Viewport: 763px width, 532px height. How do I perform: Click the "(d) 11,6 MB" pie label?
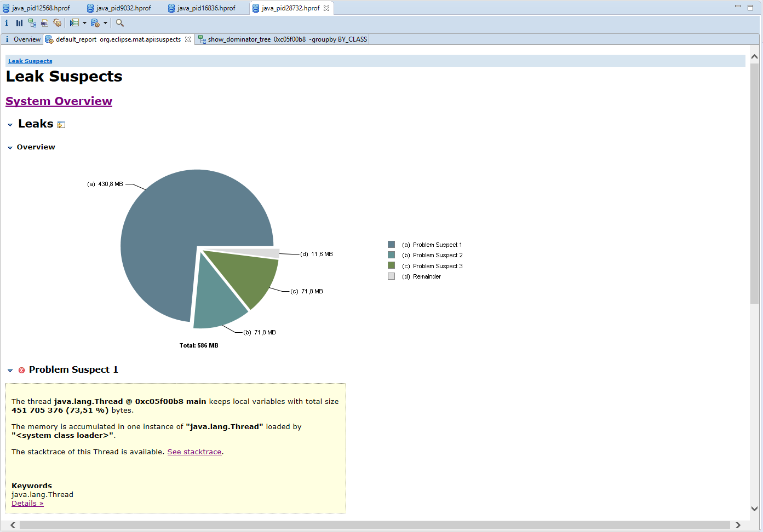coord(317,254)
